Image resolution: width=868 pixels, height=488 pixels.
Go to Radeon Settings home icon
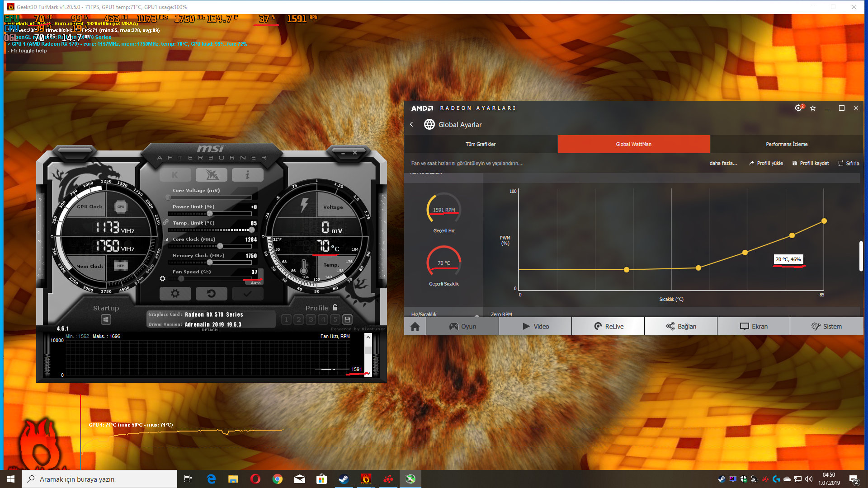click(x=415, y=326)
